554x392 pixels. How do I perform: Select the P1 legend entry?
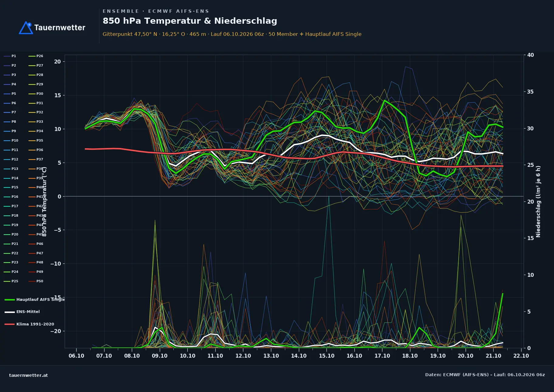pos(10,56)
